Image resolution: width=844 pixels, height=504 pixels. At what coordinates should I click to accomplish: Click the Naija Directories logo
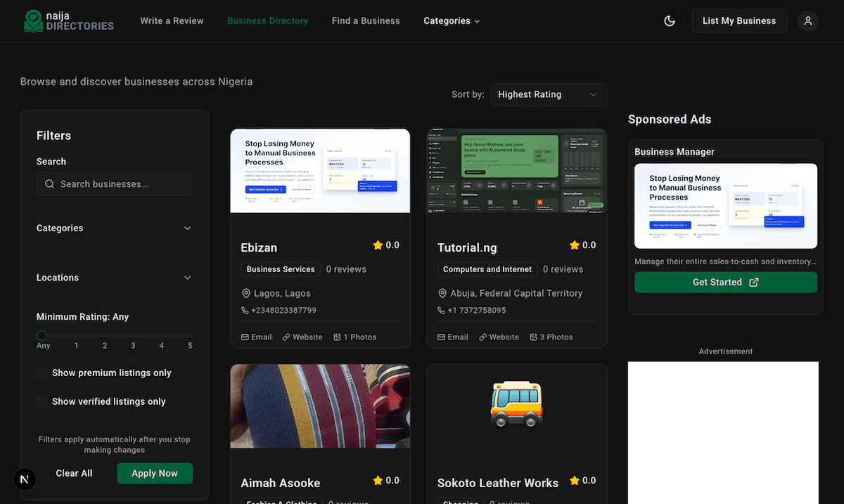(68, 20)
